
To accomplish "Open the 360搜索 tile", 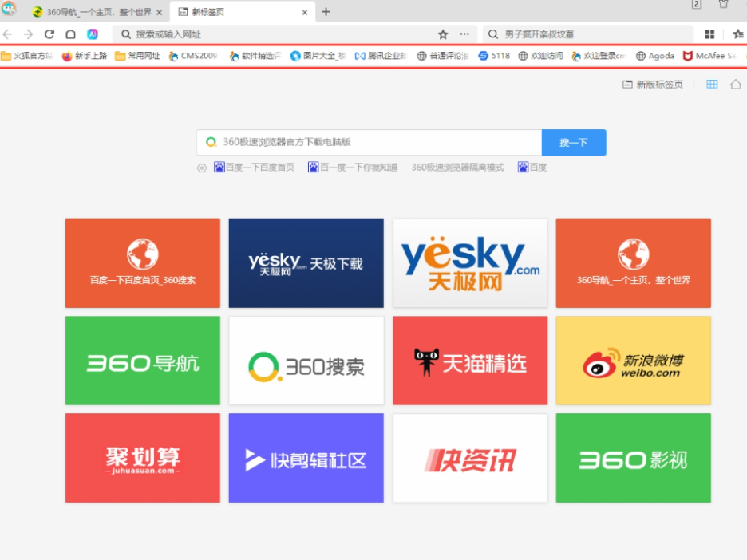I will (x=306, y=361).
